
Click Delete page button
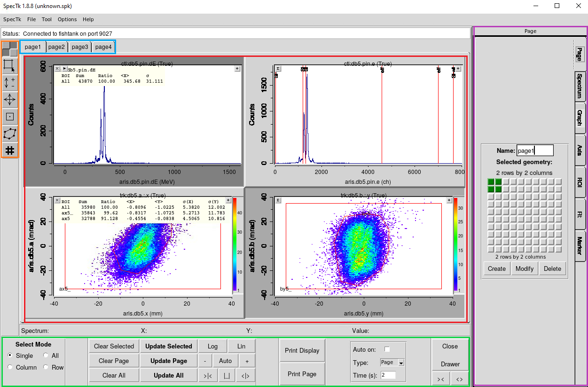(553, 269)
